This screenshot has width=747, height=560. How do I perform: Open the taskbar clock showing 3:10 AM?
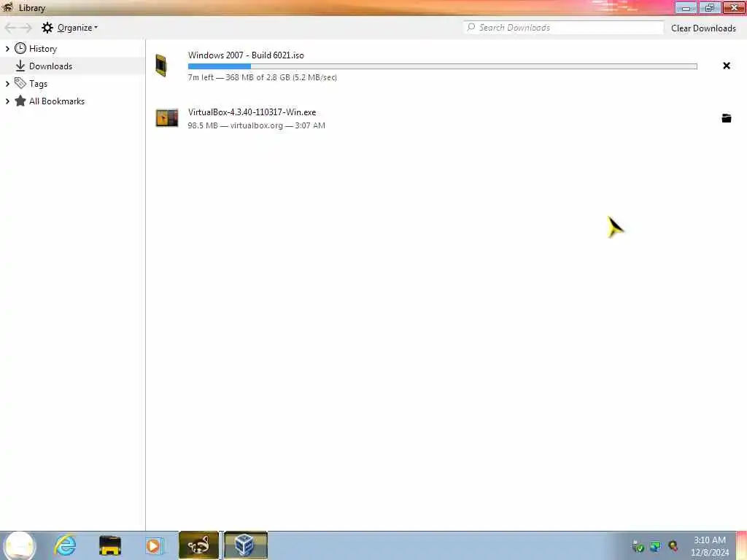(x=709, y=545)
